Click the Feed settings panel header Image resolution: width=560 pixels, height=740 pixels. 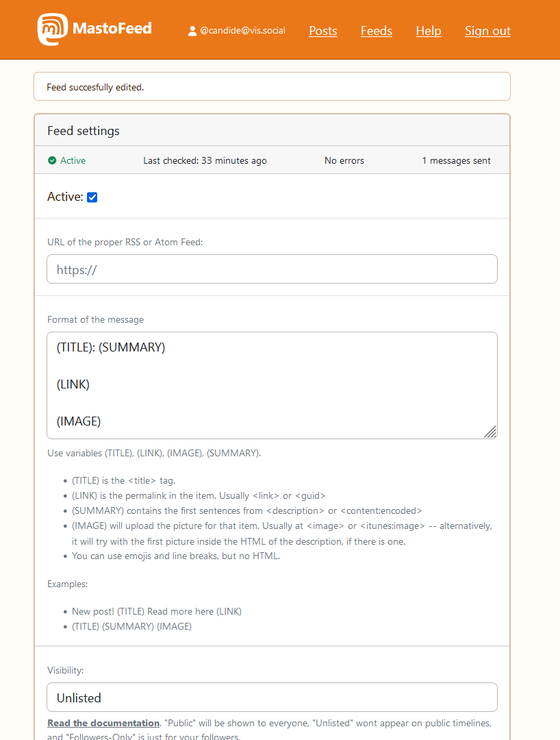272,131
